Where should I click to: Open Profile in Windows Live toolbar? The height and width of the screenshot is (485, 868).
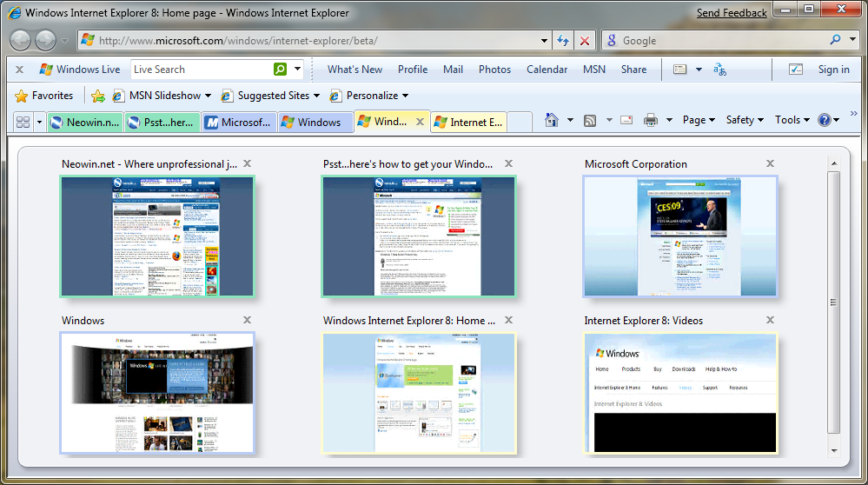413,70
